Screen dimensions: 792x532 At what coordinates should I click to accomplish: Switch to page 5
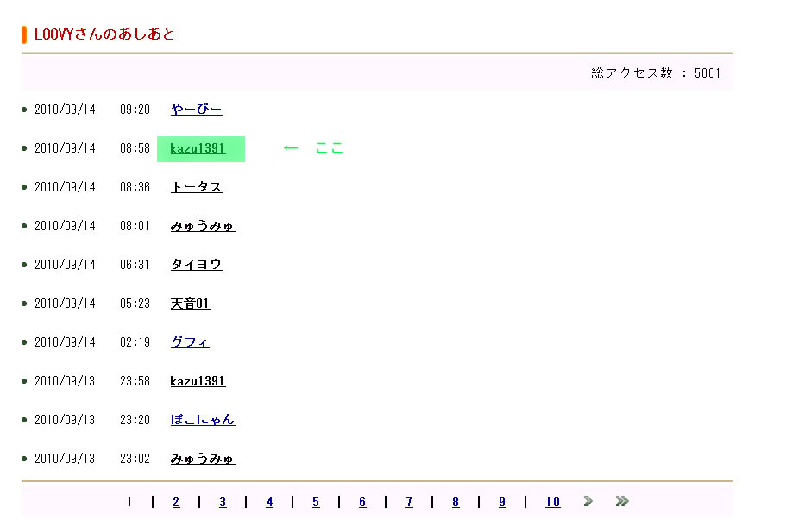click(316, 502)
